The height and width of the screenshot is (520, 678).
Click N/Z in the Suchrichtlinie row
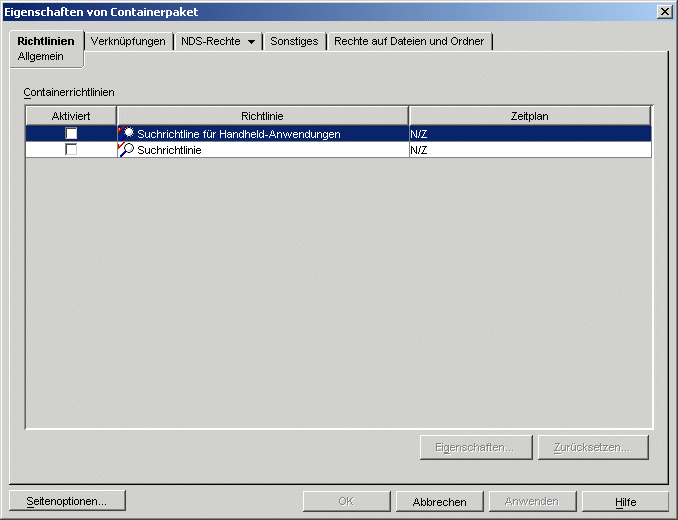tap(419, 150)
